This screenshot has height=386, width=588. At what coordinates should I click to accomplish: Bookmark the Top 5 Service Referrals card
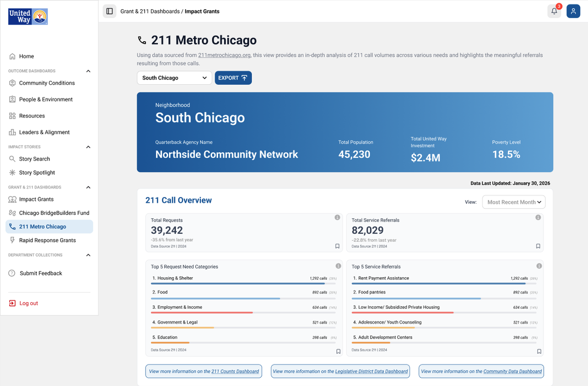click(x=539, y=352)
